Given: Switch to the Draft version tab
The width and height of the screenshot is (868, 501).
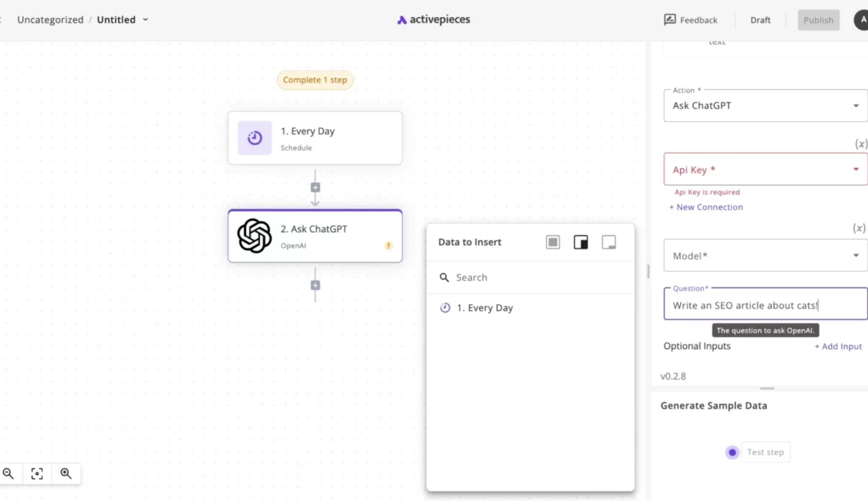Looking at the screenshot, I should [x=760, y=19].
